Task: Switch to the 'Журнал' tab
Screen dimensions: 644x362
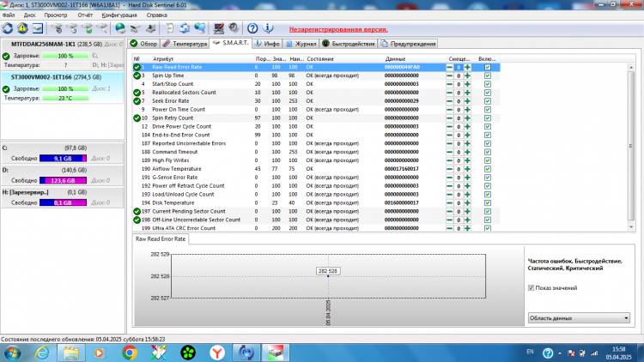Action: 301,44
